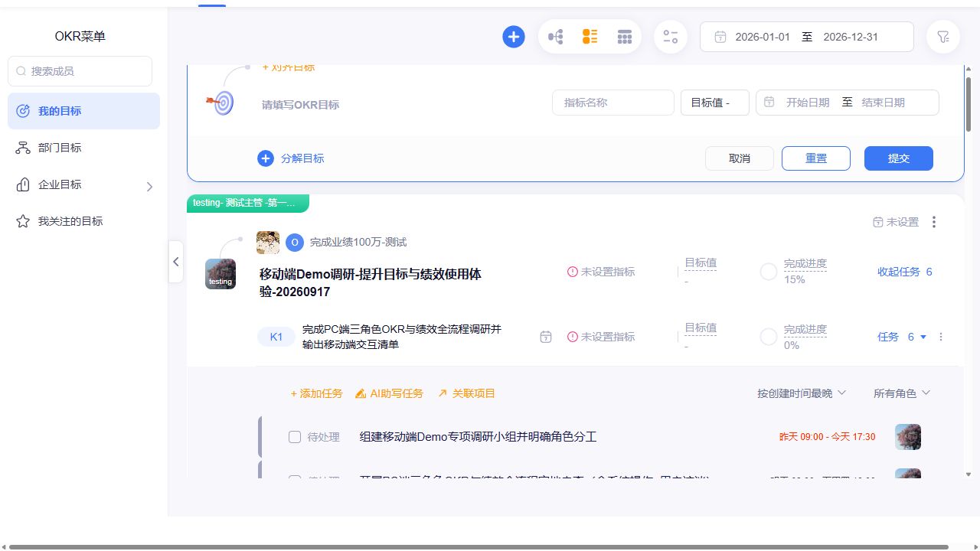Click the 取消 button
The width and height of the screenshot is (980, 551).
point(740,158)
